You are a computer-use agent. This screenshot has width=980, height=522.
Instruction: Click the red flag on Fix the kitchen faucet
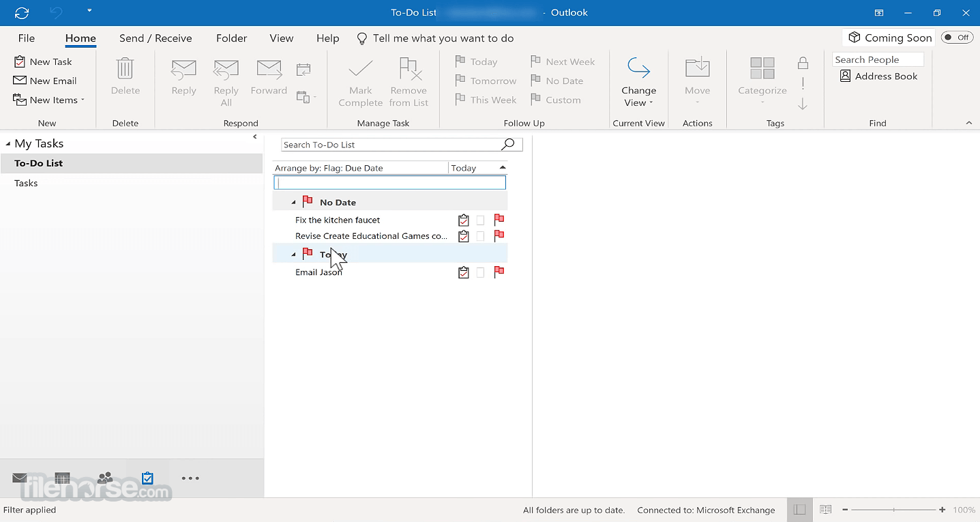tap(499, 219)
